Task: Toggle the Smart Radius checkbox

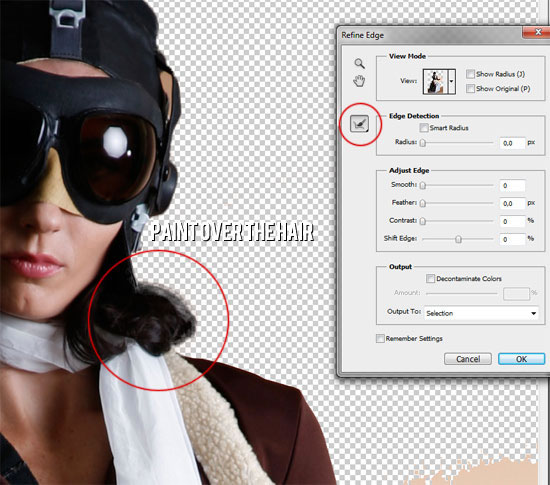Action: pos(424,128)
